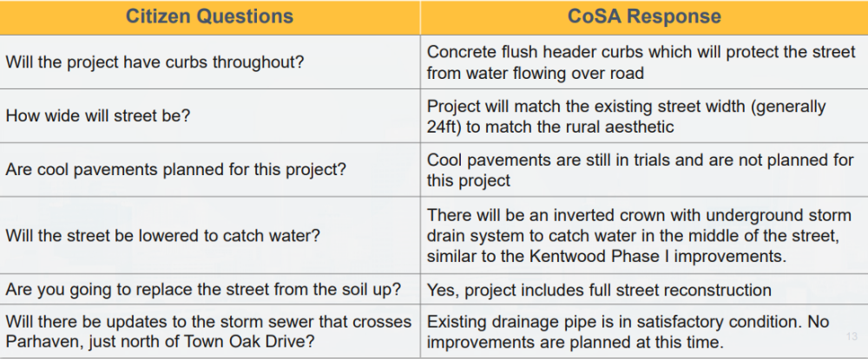Viewport: 868px width, 359px height.
Task: Select the full street reconstruction response
Action: (599, 290)
